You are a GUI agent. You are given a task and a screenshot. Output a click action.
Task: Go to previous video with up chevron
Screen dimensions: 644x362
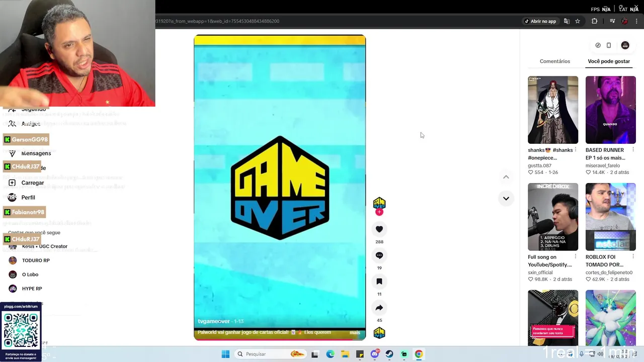[x=506, y=177]
